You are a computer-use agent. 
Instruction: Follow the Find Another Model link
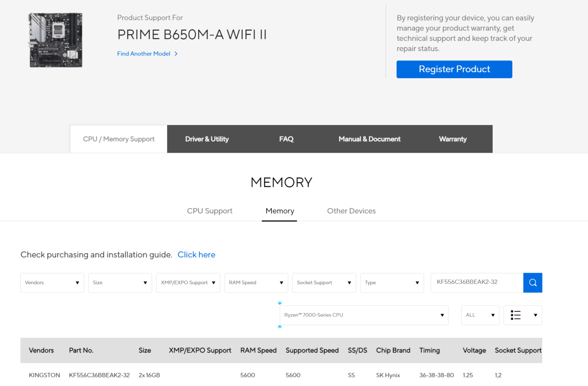click(147, 54)
